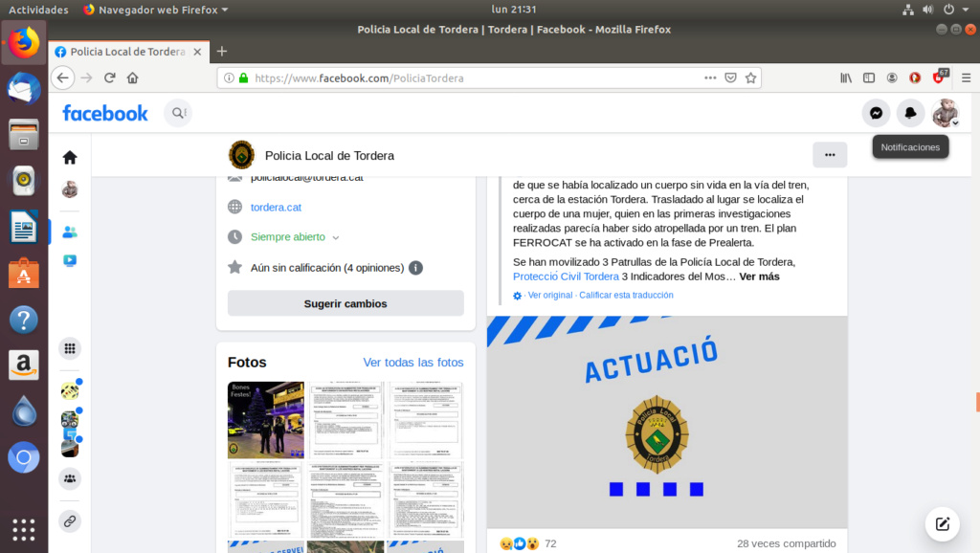Click the volume icon in the top bar
Viewport: 980px width, 553px height.
pyautogui.click(x=927, y=10)
